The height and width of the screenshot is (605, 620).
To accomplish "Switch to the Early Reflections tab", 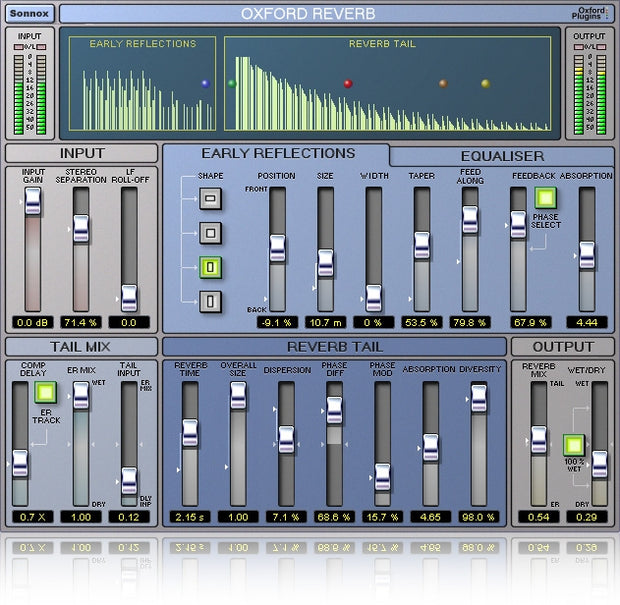I will click(x=278, y=153).
